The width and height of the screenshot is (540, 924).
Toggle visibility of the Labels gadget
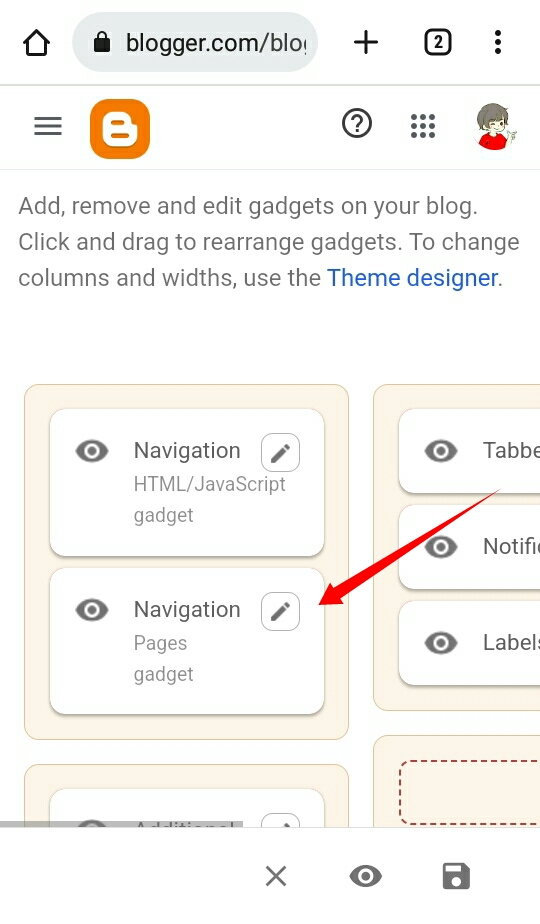(441, 643)
